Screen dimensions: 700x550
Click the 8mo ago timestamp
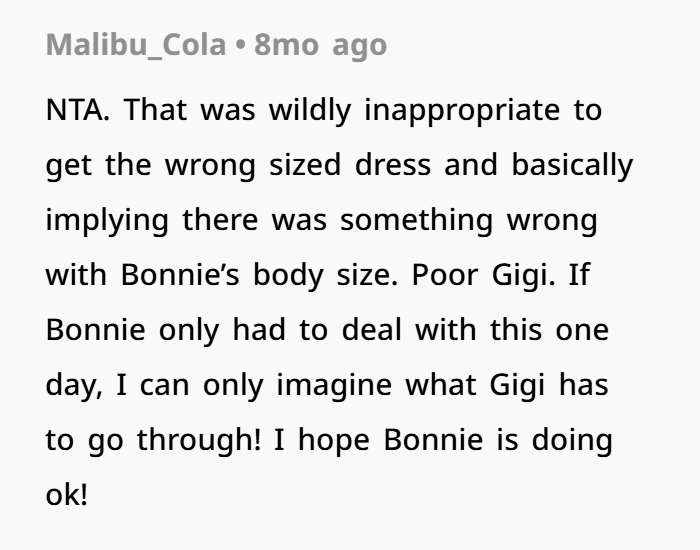click(x=320, y=45)
